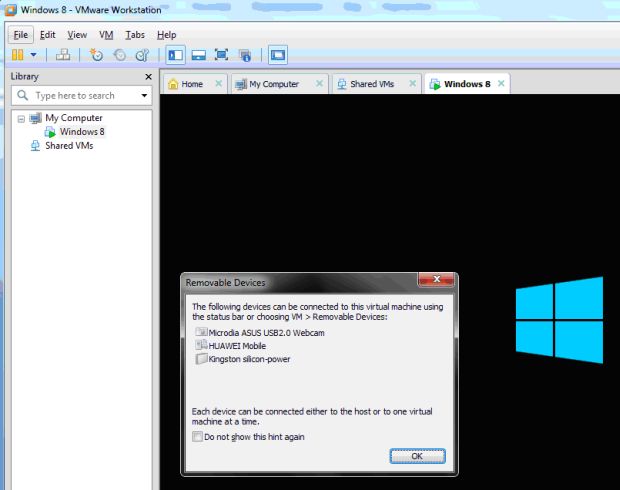Toggle the thumbnail bar toolbar icon

(198, 55)
